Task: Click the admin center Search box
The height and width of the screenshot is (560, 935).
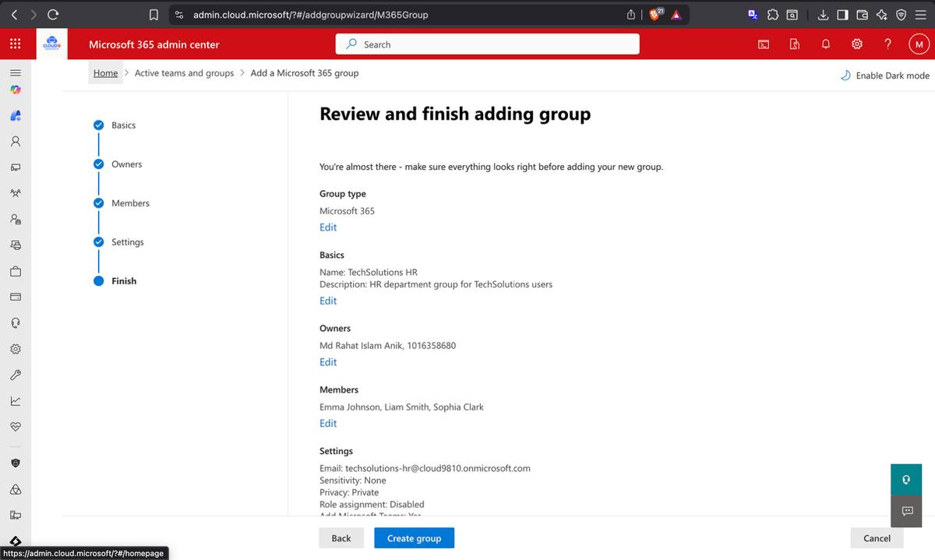Action: click(x=487, y=44)
